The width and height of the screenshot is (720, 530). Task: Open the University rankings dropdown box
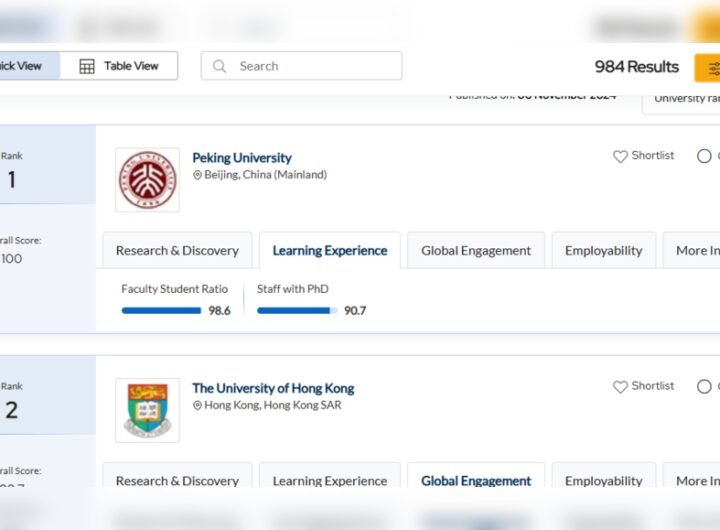[x=681, y=103]
